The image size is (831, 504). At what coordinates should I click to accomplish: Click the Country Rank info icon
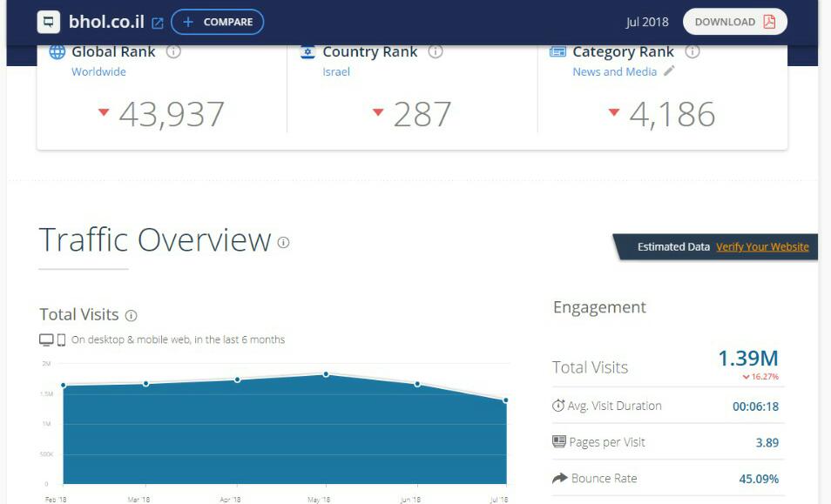436,51
